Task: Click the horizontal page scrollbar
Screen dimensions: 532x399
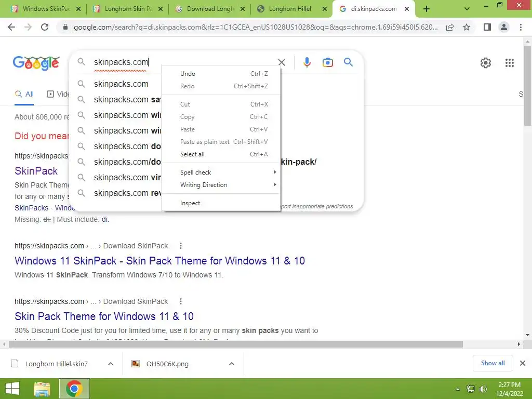Action: click(x=236, y=344)
